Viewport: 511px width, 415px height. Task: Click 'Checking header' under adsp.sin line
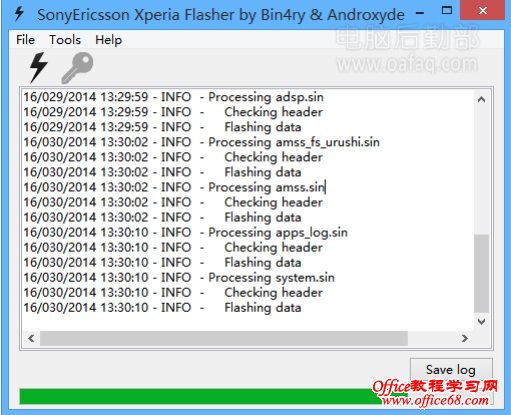coord(273,112)
